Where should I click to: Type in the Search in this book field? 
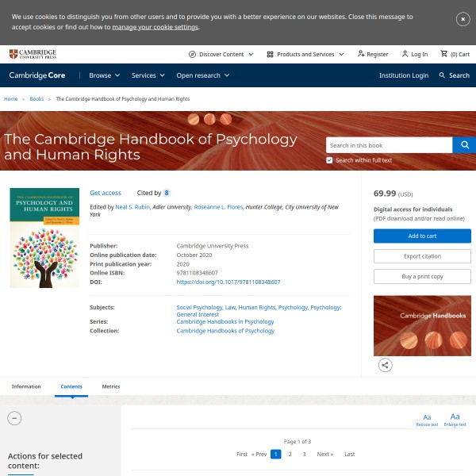coord(389,145)
